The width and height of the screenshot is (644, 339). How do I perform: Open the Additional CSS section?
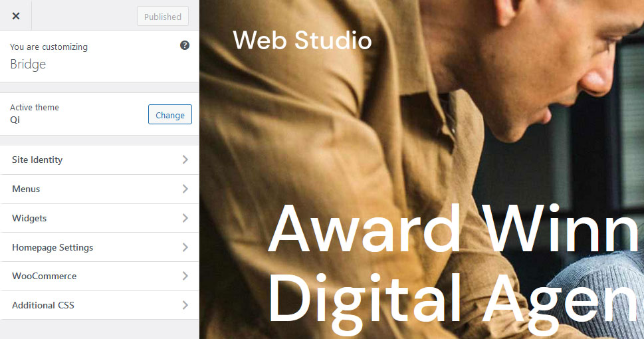pos(100,305)
